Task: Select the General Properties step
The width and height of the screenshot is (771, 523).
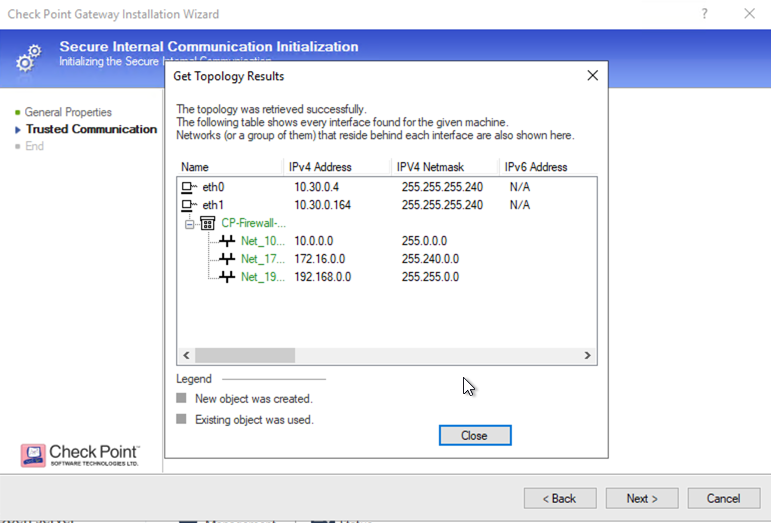Action: pyautogui.click(x=68, y=112)
